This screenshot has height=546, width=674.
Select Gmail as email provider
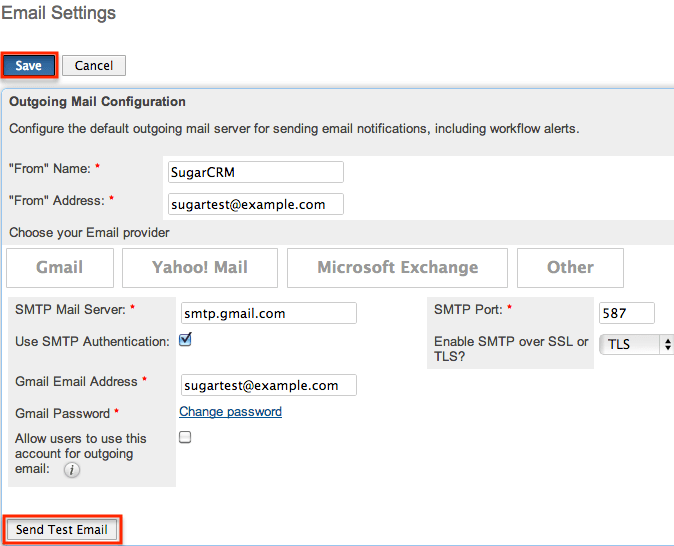[60, 267]
